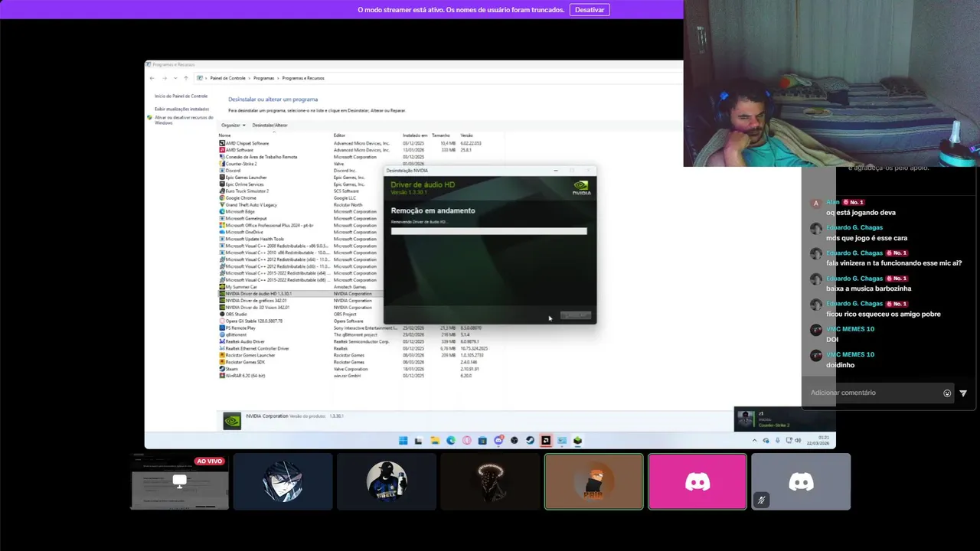This screenshot has height=551, width=980.
Task: Open recent locations dropdown arrow in address bar
Action: [x=175, y=78]
